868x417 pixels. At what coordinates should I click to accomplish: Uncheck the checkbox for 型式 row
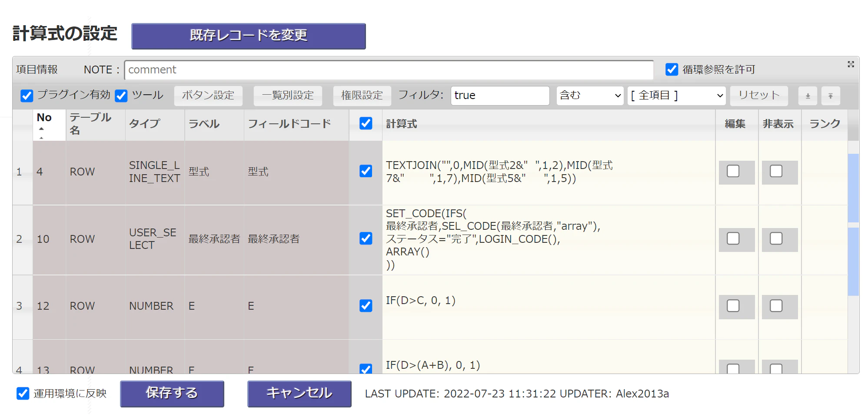click(366, 171)
